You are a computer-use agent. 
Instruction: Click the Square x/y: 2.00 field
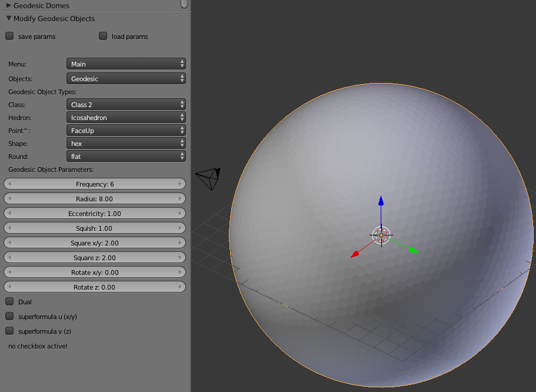pos(95,243)
